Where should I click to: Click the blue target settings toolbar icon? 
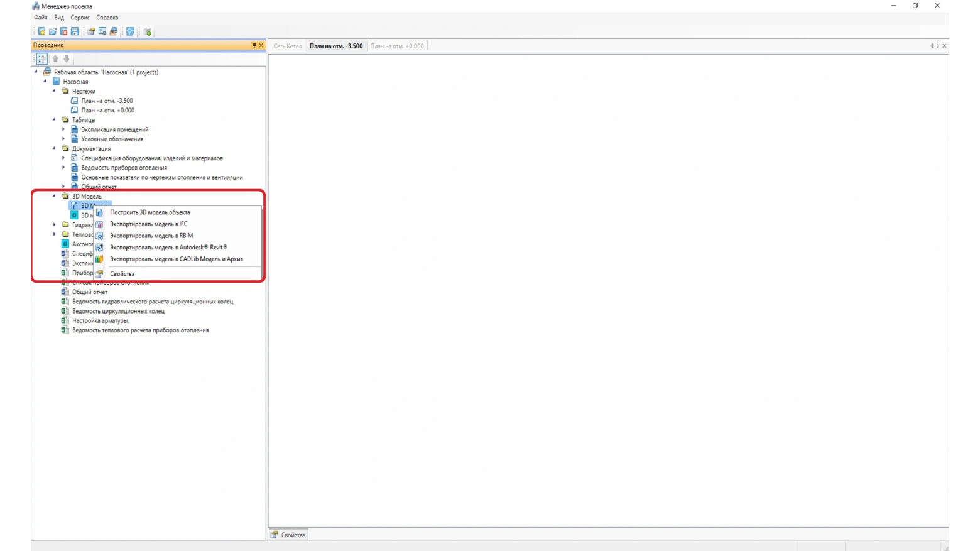pyautogui.click(x=130, y=31)
